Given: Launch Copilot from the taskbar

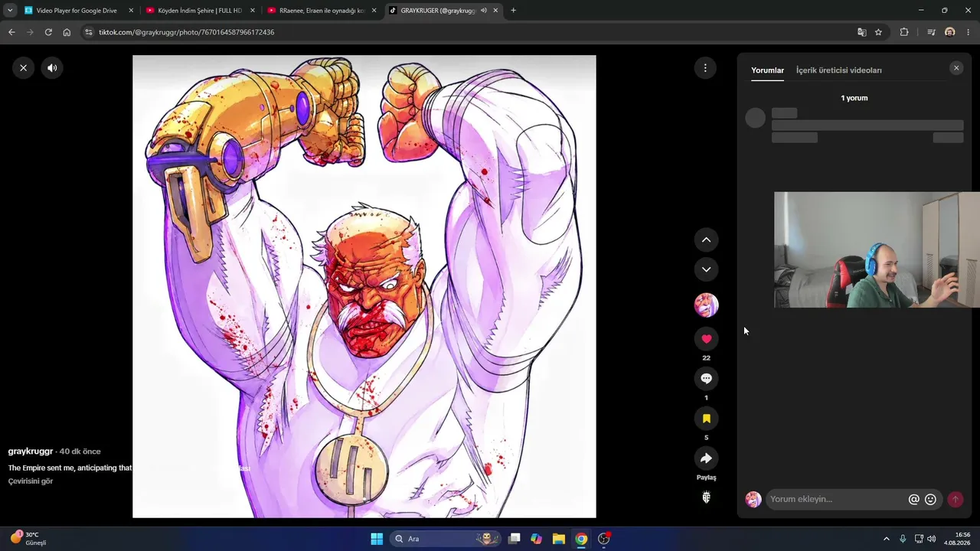Looking at the screenshot, I should (537, 539).
